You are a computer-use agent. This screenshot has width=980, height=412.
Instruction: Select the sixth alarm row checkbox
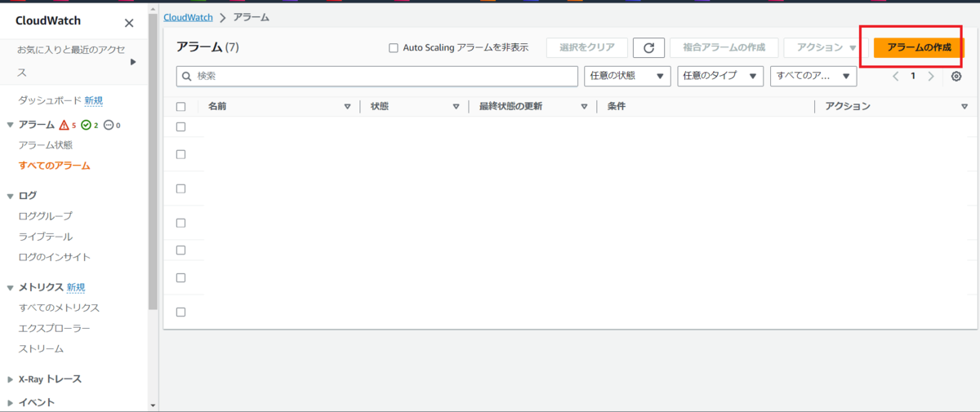coord(181,277)
